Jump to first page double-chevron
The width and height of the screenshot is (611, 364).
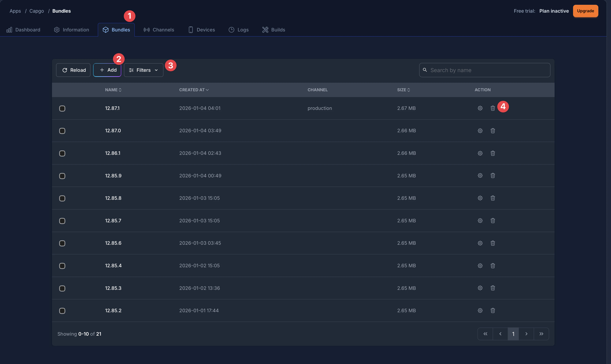485,334
